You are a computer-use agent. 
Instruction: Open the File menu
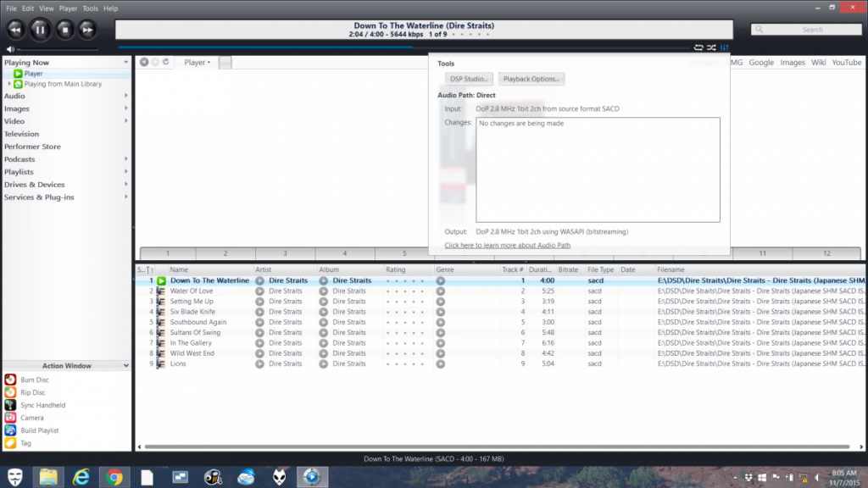(x=11, y=8)
